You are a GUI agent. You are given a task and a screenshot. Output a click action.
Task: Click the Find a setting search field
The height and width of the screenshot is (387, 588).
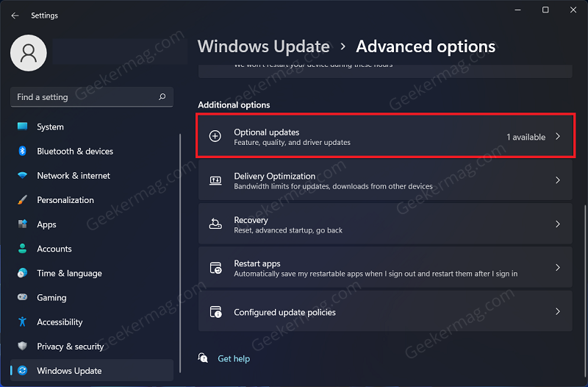(x=92, y=97)
